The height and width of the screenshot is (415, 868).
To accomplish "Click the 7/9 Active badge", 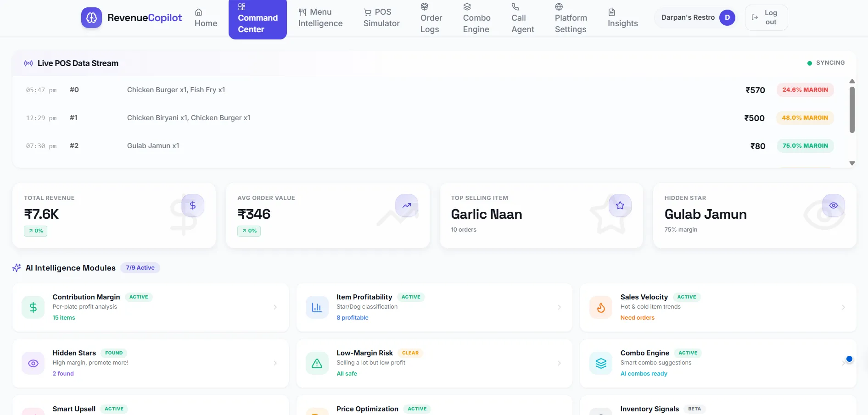I will coord(140,268).
